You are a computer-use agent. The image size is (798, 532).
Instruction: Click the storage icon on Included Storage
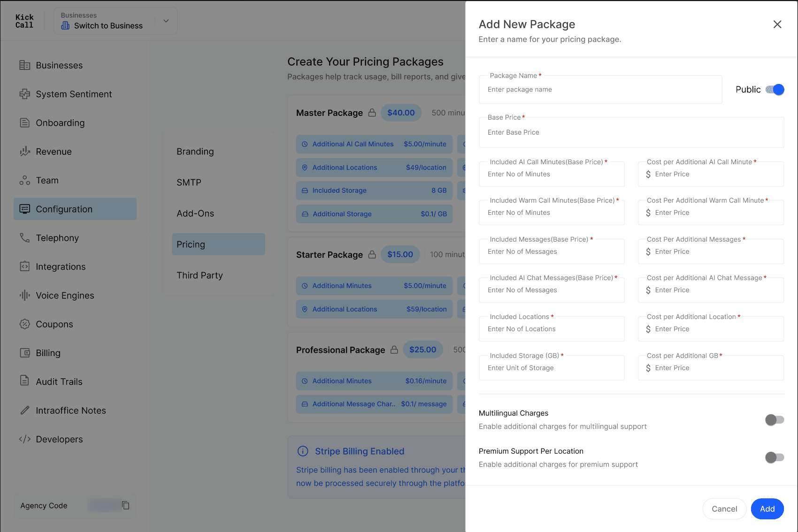[x=305, y=190]
